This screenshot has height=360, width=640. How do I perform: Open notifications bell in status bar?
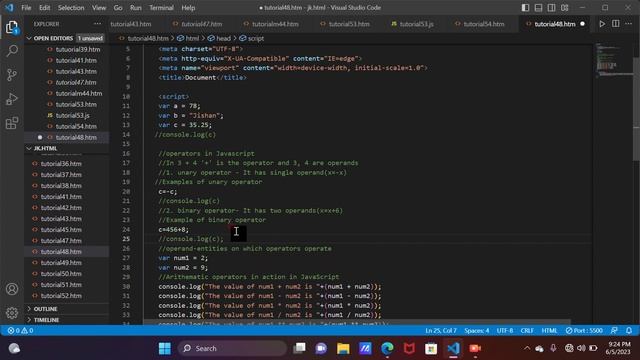click(629, 331)
